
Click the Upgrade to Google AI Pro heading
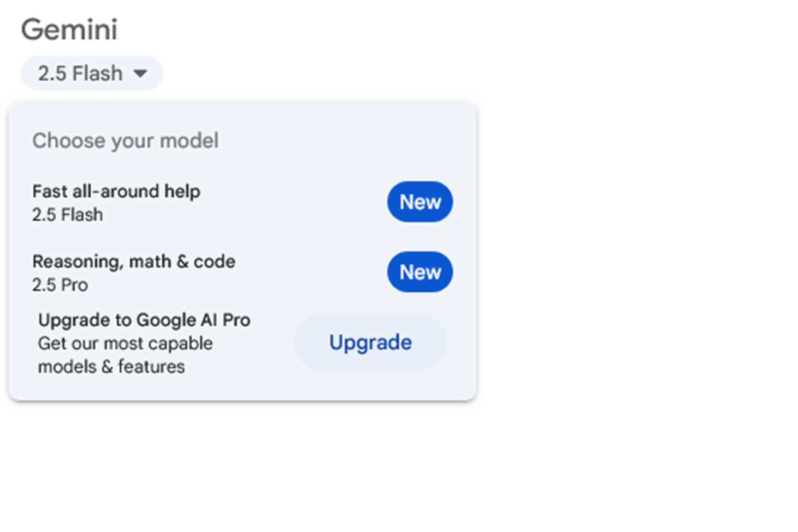(x=144, y=320)
